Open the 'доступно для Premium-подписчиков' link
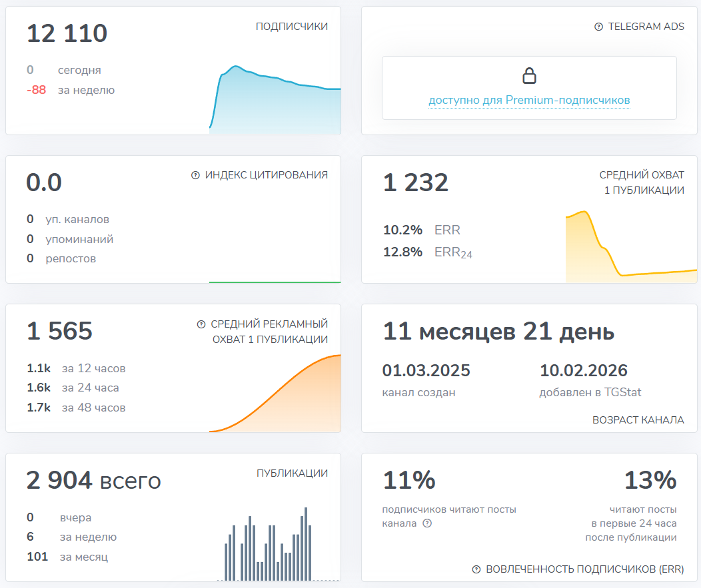This screenshot has width=701, height=588. 529,99
